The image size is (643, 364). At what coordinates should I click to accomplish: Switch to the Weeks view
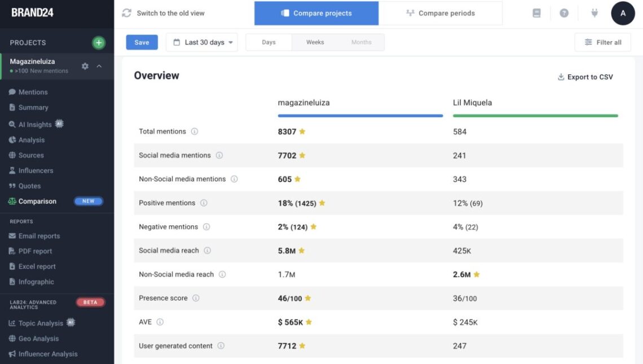315,42
